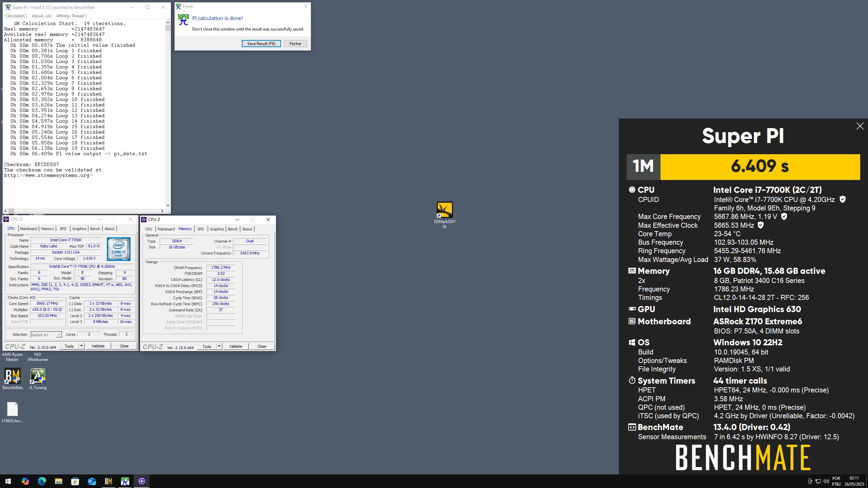This screenshot has height=488, width=868.
Task: Open About tab in left CPU-Z window
Action: (x=110, y=229)
